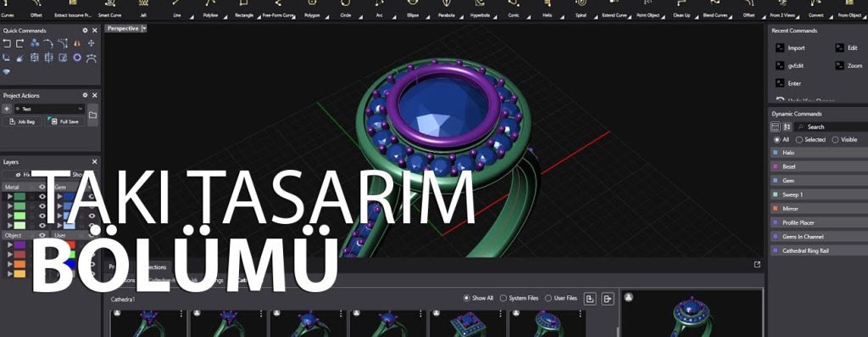Select Bezel in Dynamic Commands list

click(x=819, y=166)
